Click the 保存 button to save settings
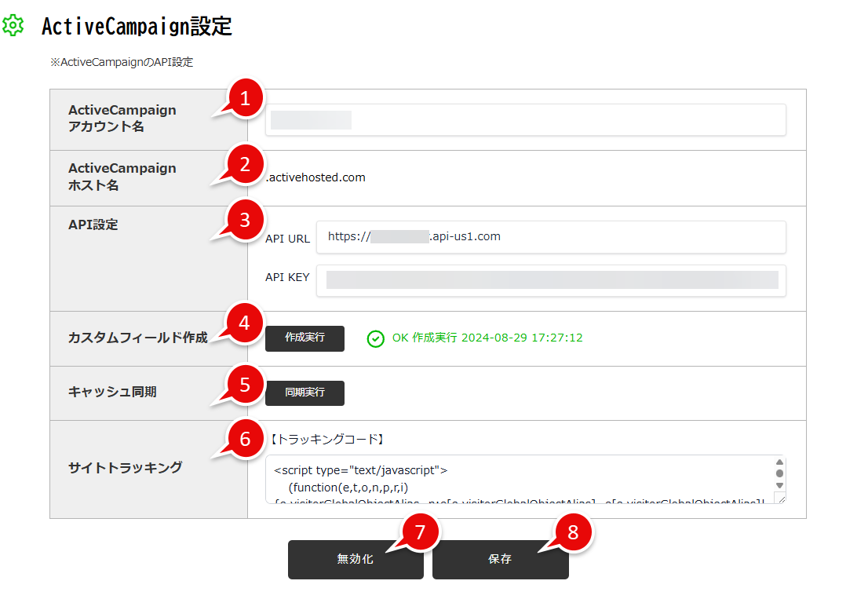The width and height of the screenshot is (868, 599). (500, 559)
